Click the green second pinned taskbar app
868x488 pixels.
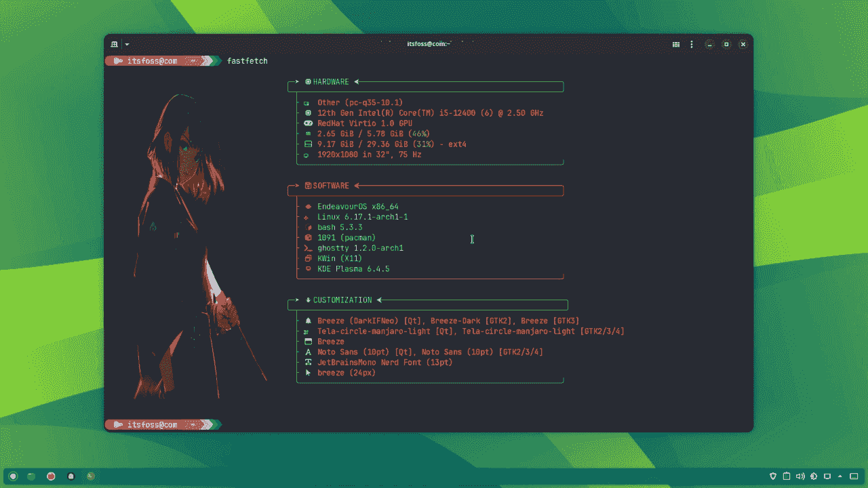tap(31, 476)
